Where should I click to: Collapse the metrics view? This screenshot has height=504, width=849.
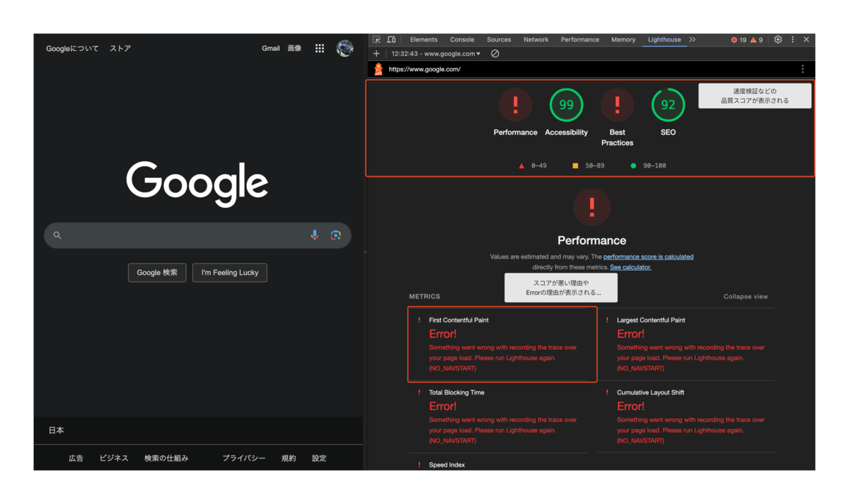[x=746, y=297]
